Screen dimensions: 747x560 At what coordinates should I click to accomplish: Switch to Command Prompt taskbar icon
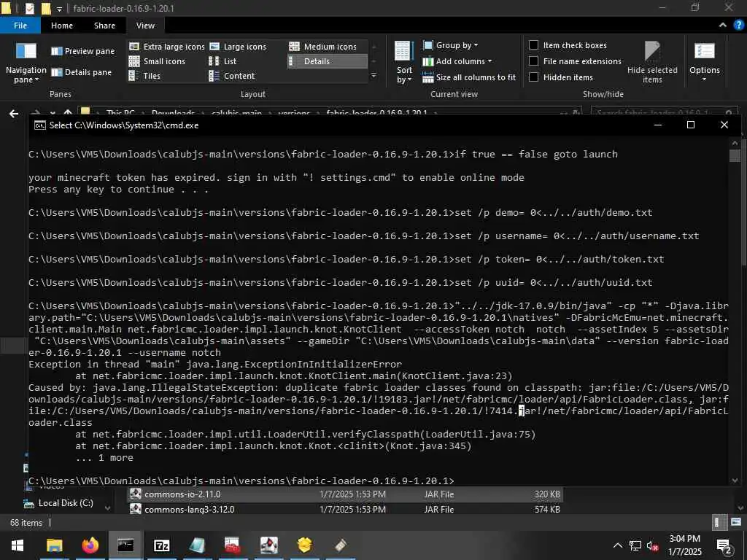tap(125, 545)
